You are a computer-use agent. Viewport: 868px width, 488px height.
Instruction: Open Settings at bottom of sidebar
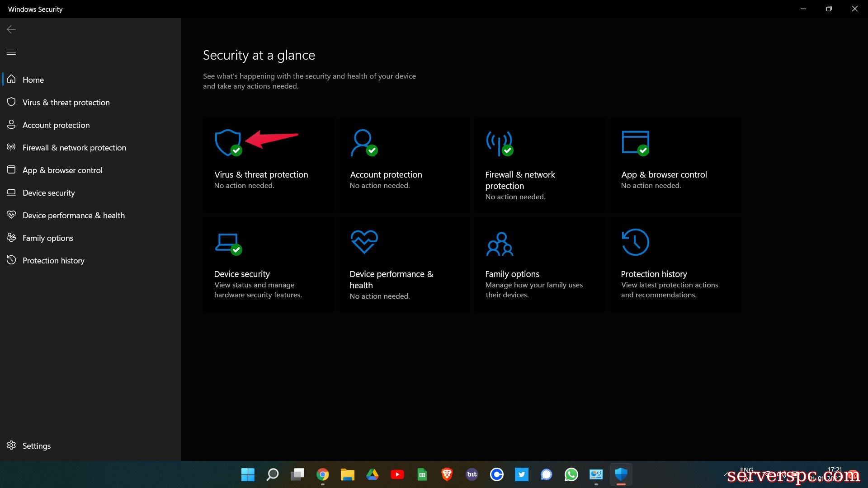click(x=36, y=446)
